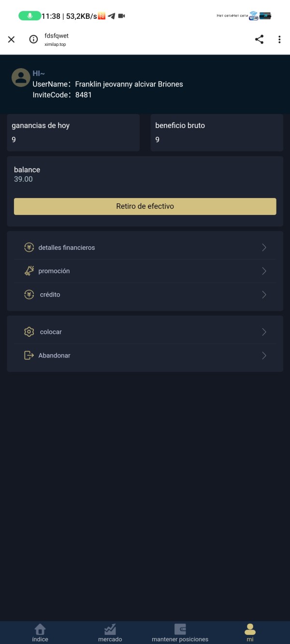The width and height of the screenshot is (290, 644).
Task: Select the mi profile tab
Action: click(250, 632)
